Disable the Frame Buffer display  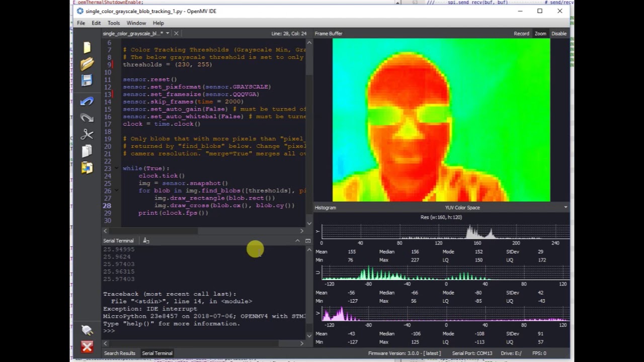pos(559,34)
